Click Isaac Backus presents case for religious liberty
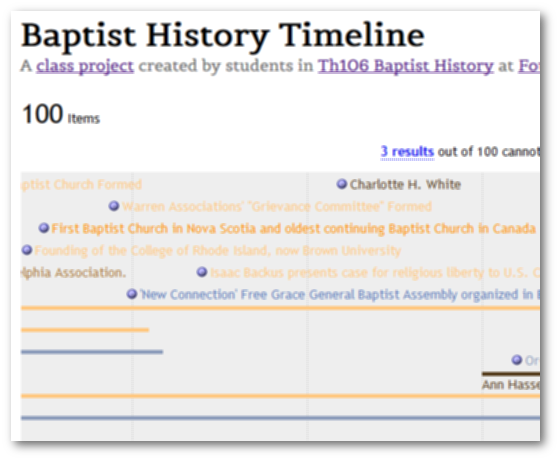Image resolution: width=559 pixels, height=460 pixels. [375, 273]
